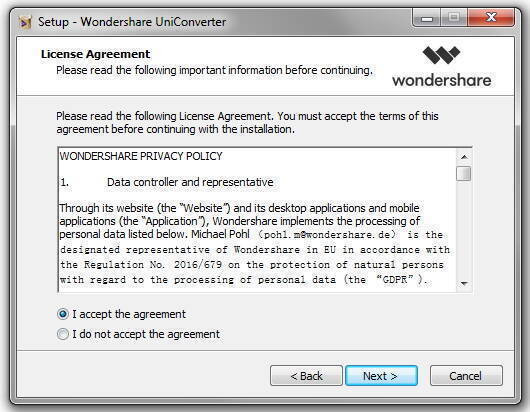
Task: Close the setup window
Action: [x=491, y=18]
